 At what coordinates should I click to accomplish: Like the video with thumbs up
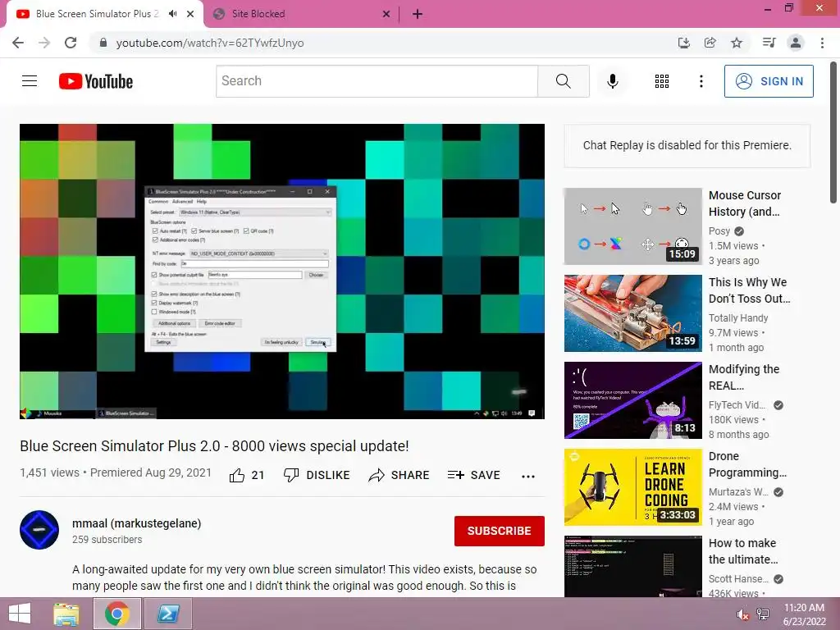247,475
